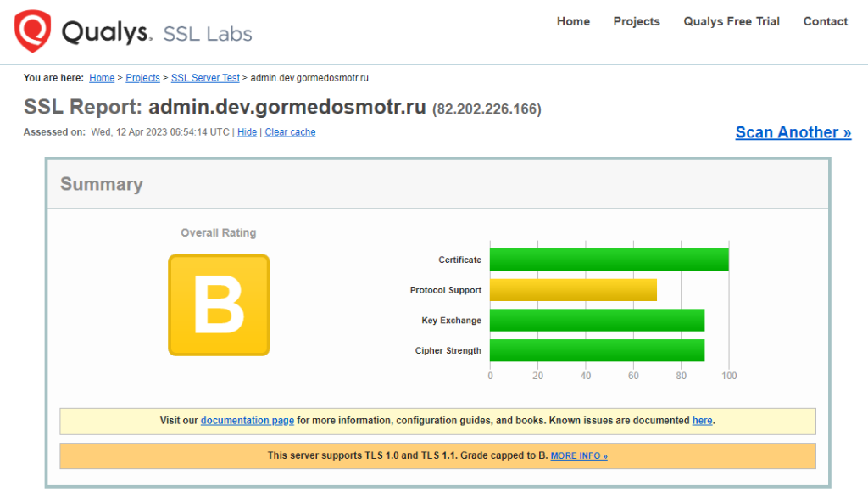
Task: Click 'admin.dev.gormedosmotr.ru' in breadcrumb
Action: coord(309,78)
